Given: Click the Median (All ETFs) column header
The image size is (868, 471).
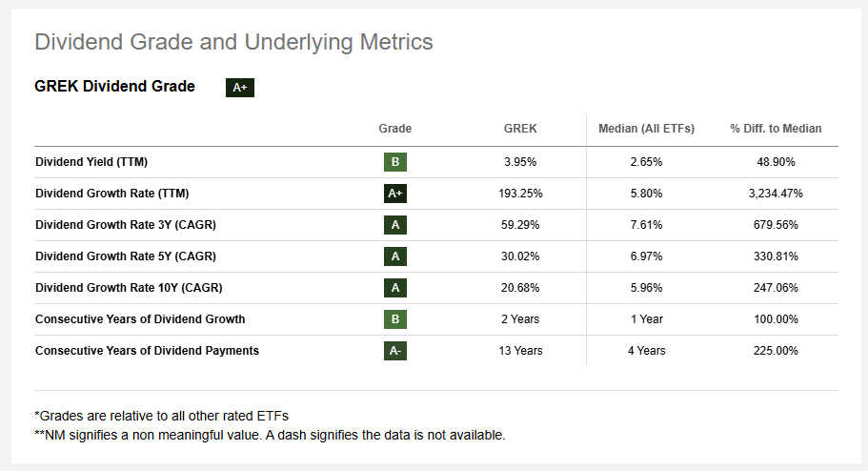Looking at the screenshot, I should tap(646, 129).
